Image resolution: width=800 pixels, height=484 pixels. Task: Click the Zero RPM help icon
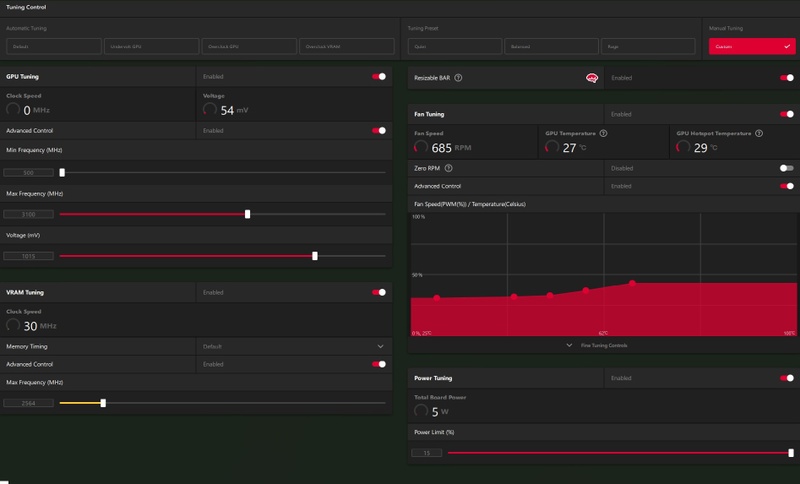(448, 168)
